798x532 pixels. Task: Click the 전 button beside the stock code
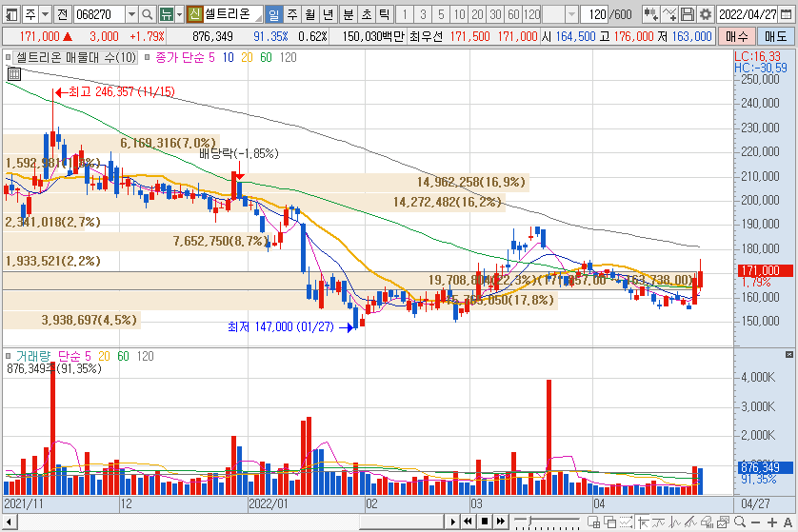[x=62, y=14]
